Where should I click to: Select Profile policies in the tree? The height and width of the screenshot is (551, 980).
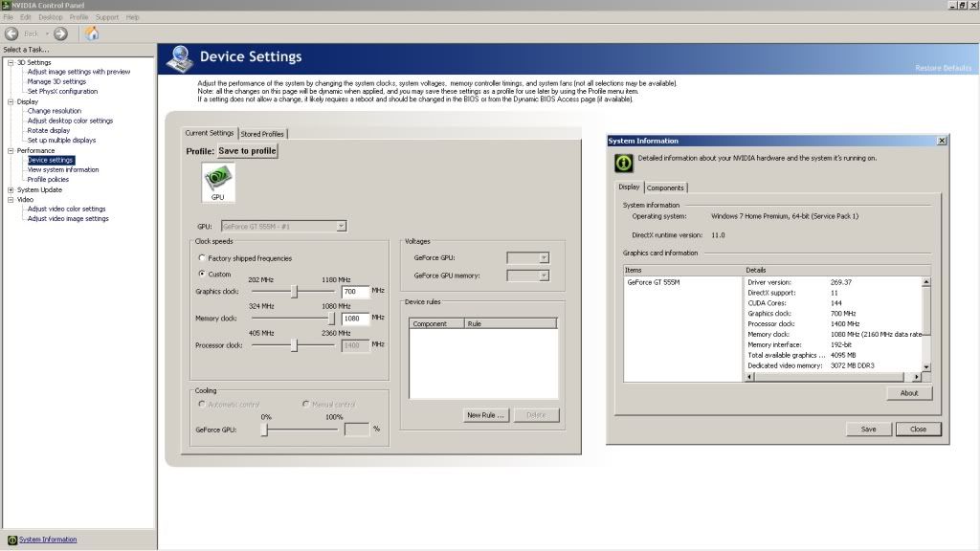[48, 180]
